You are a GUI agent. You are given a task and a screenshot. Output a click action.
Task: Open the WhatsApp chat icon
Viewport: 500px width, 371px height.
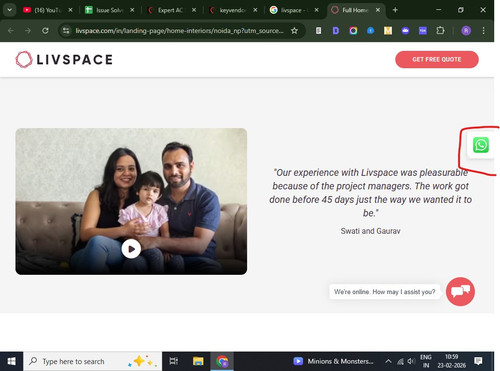tap(481, 145)
